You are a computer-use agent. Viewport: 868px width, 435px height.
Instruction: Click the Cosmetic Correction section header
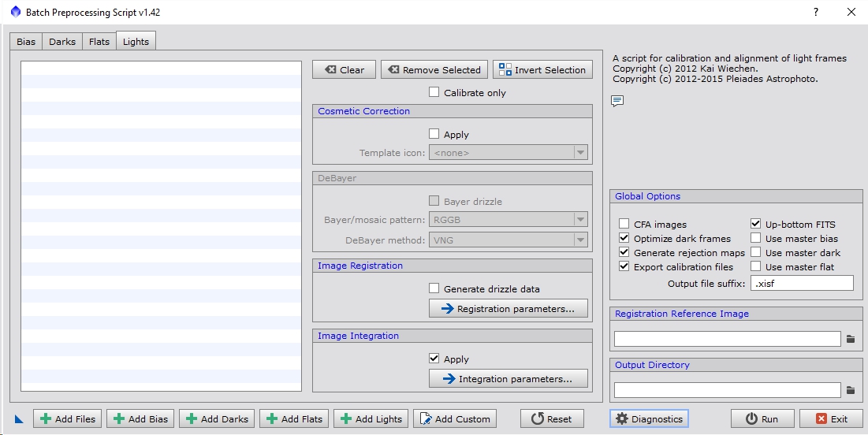(x=453, y=110)
